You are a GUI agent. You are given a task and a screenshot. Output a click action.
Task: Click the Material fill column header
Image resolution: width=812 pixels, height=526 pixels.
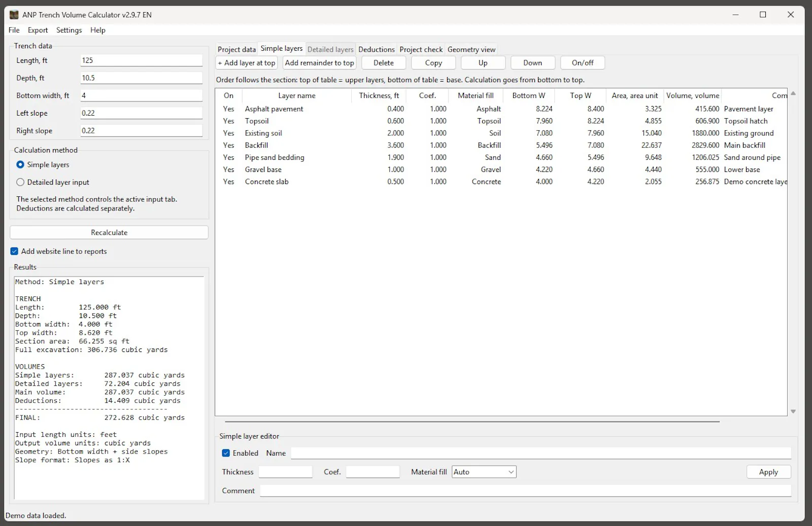click(x=476, y=95)
